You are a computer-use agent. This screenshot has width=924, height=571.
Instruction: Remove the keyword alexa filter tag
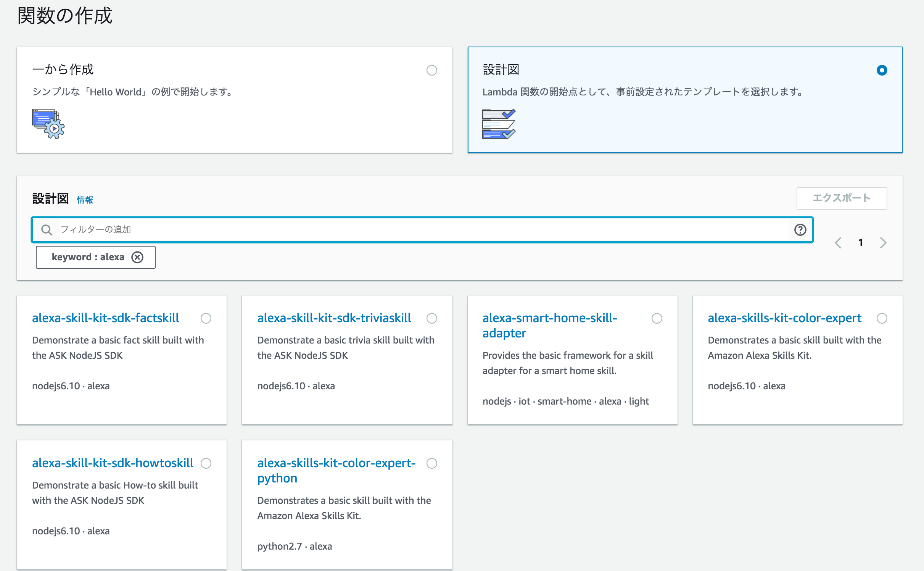[137, 257]
